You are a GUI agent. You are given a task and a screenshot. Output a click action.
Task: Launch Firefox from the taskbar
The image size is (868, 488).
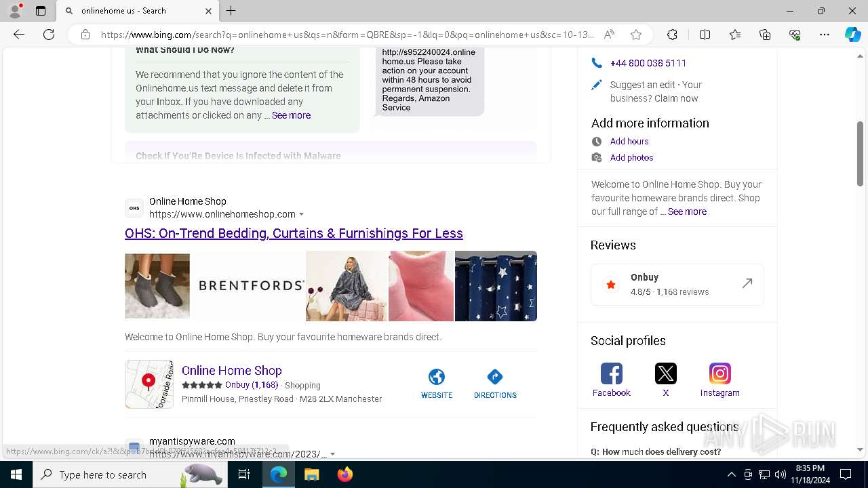pyautogui.click(x=344, y=474)
